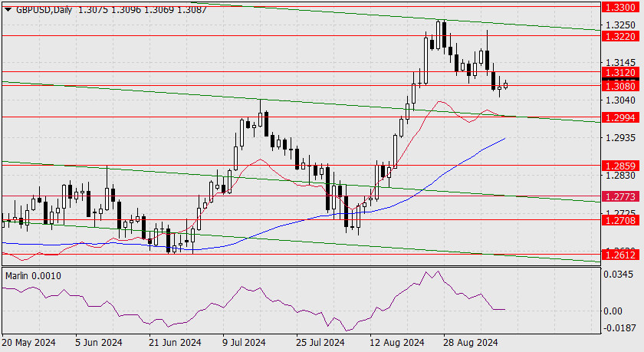Click the 1.2859 red price level label
The width and height of the screenshot is (644, 352).
(620, 166)
